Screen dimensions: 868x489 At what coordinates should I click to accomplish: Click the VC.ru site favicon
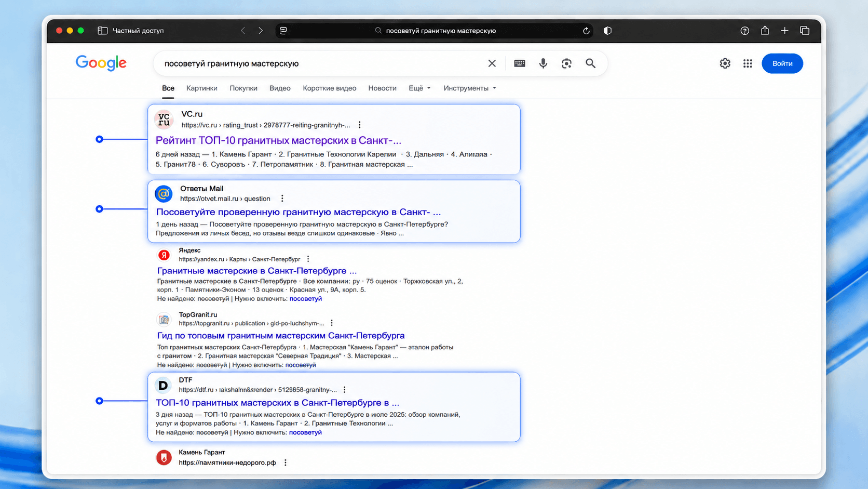pos(164,120)
